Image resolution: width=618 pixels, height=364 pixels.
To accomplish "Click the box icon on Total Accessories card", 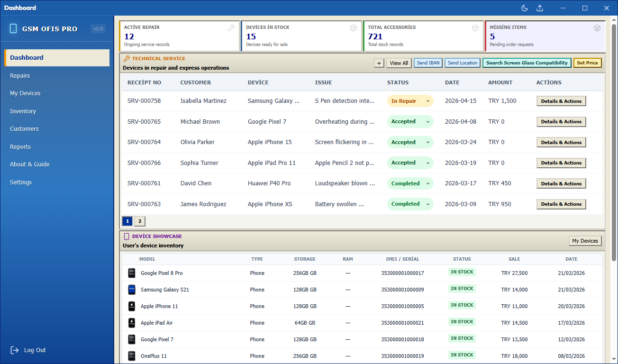I will tap(475, 28).
